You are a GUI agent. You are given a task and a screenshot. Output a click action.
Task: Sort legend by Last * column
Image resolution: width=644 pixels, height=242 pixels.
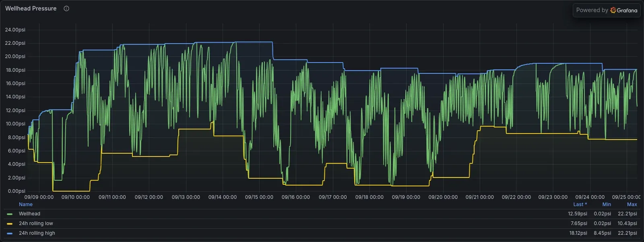[580, 204]
